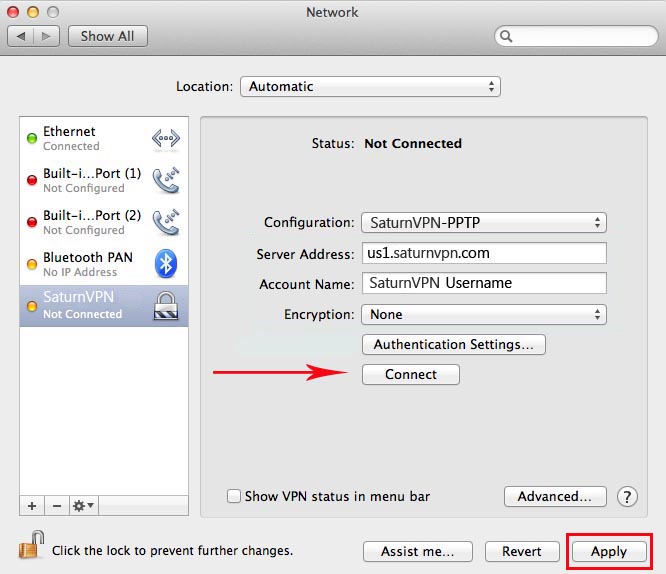The width and height of the screenshot is (666, 574).
Task: Click the Advanced button
Action: 555,496
